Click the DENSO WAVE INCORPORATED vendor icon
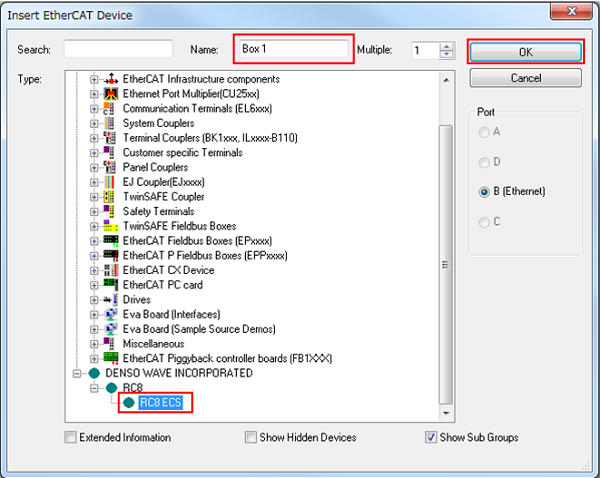The width and height of the screenshot is (601, 478). click(x=94, y=373)
